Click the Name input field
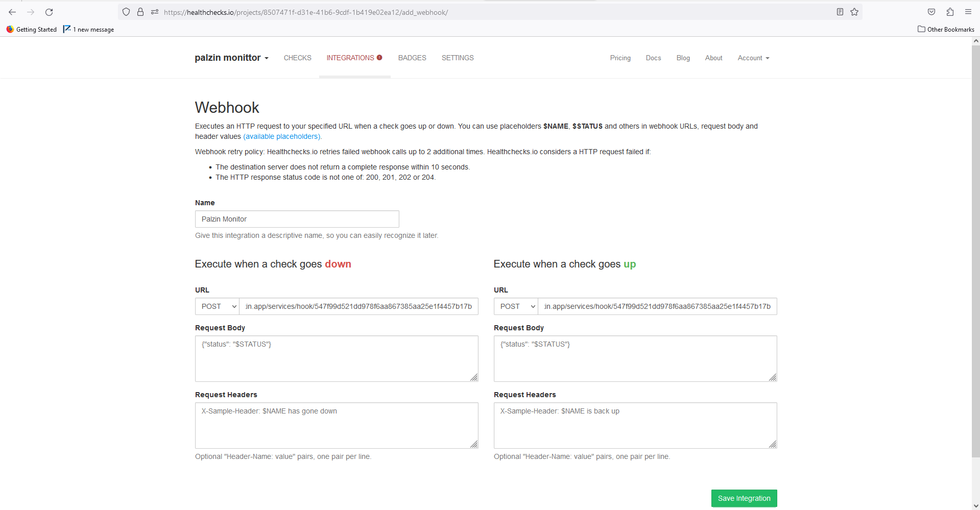 pos(297,219)
